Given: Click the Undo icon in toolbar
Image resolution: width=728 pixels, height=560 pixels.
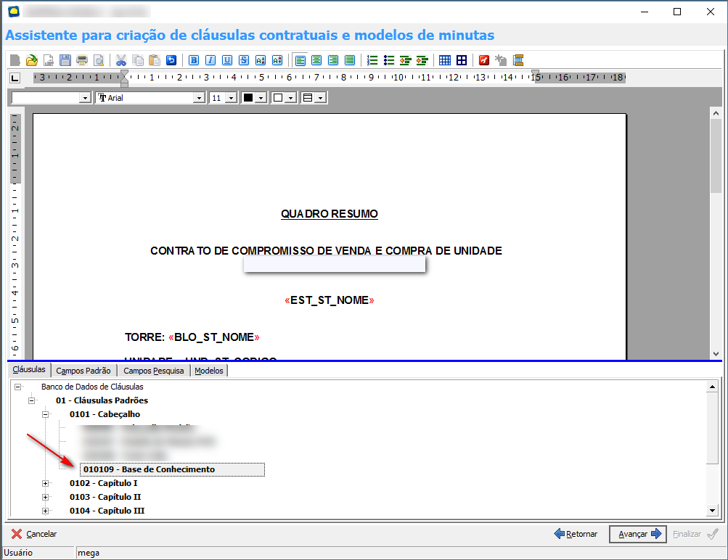Looking at the screenshot, I should point(171,60).
